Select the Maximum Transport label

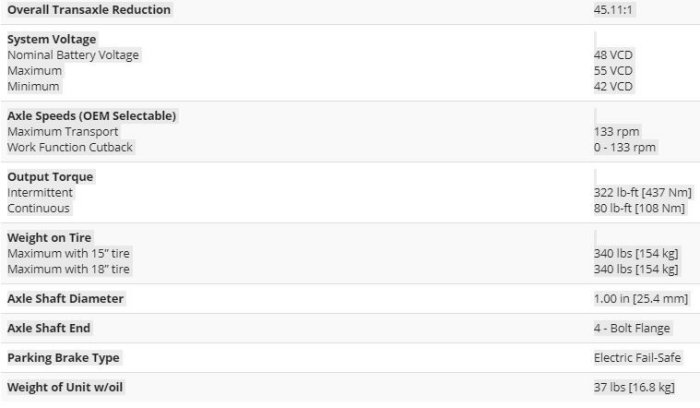[x=62, y=131]
